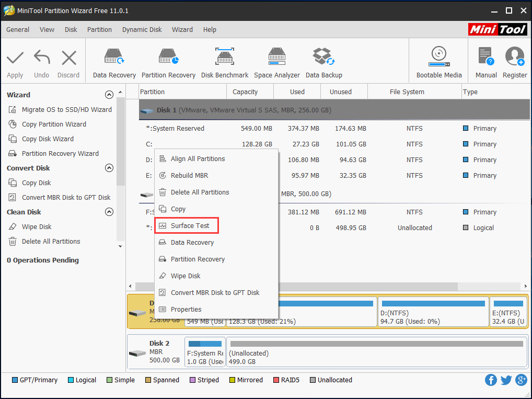Click the Register user icon
Screen dimensions: 532x399
(x=515, y=56)
